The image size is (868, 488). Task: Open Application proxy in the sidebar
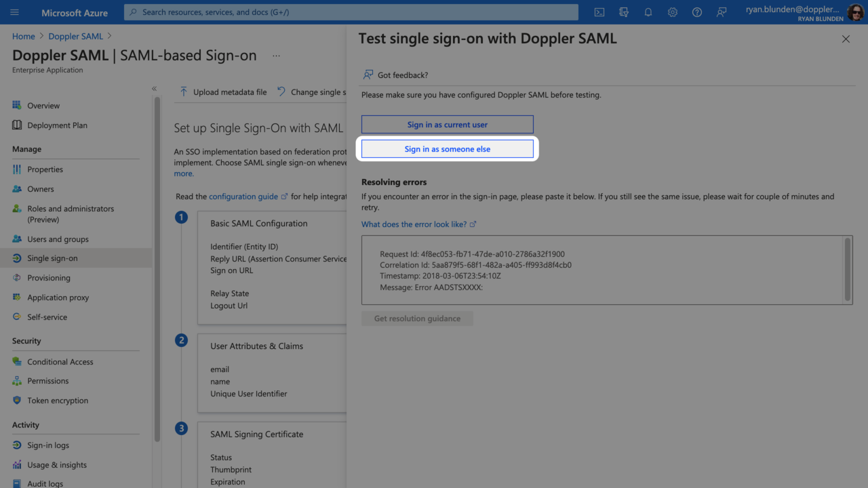pos(58,298)
